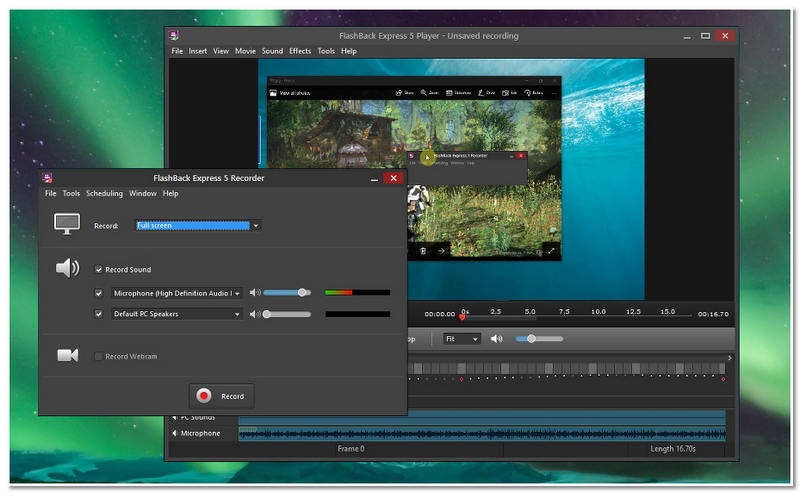
Task: Click the monitor screen icon in Recorder
Action: click(67, 225)
